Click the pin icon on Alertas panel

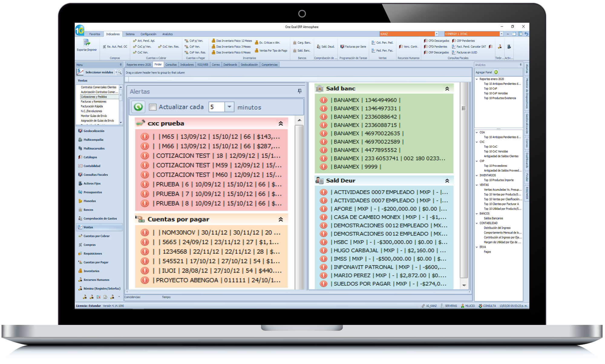point(299,91)
